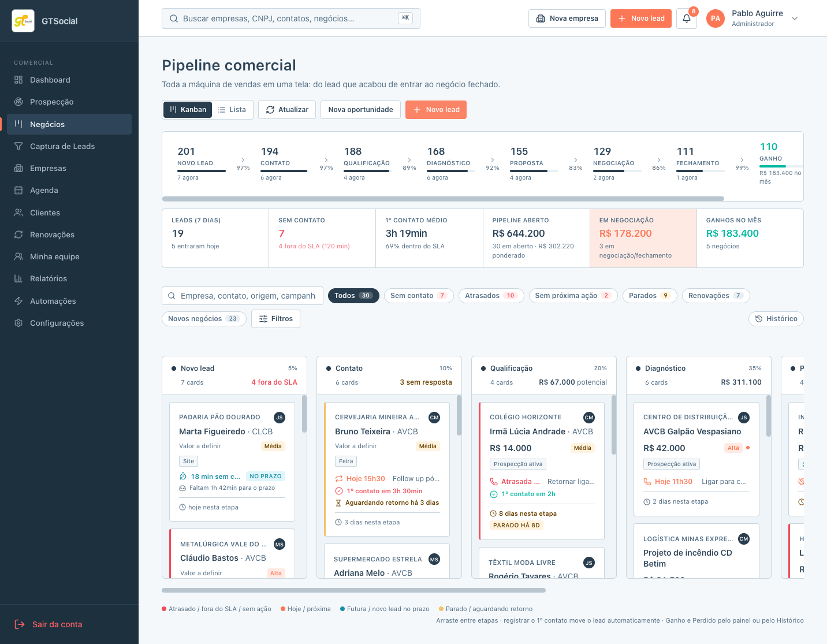Screen dimensions: 827x644
Task: Open Automações in the sidebar
Action: 69,301
